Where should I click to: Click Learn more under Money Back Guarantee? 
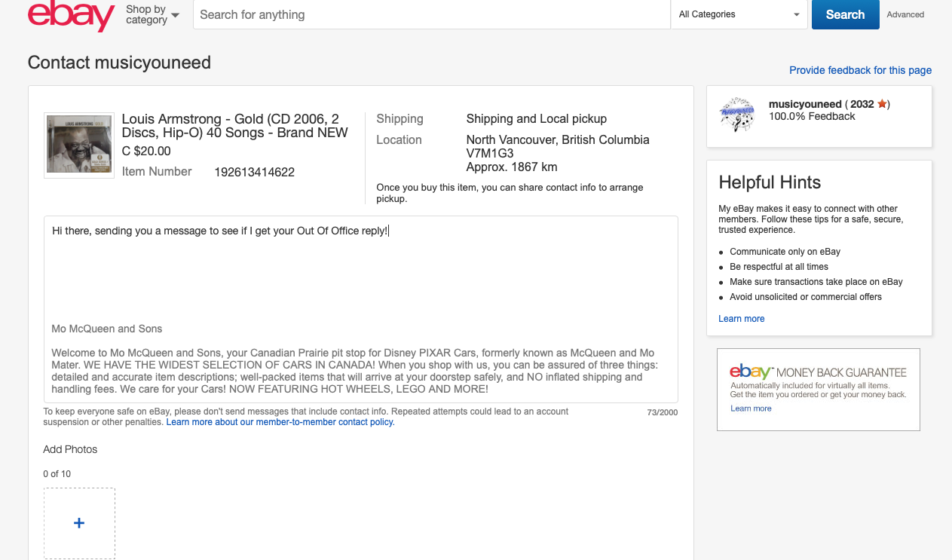751,408
